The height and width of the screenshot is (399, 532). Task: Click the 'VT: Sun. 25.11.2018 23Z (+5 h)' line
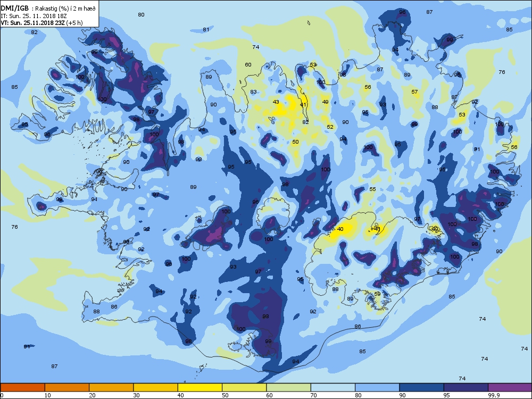pos(41,23)
